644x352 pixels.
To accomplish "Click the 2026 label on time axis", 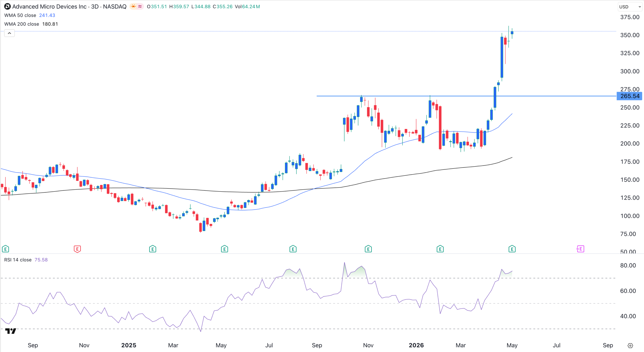I will (x=416, y=345).
